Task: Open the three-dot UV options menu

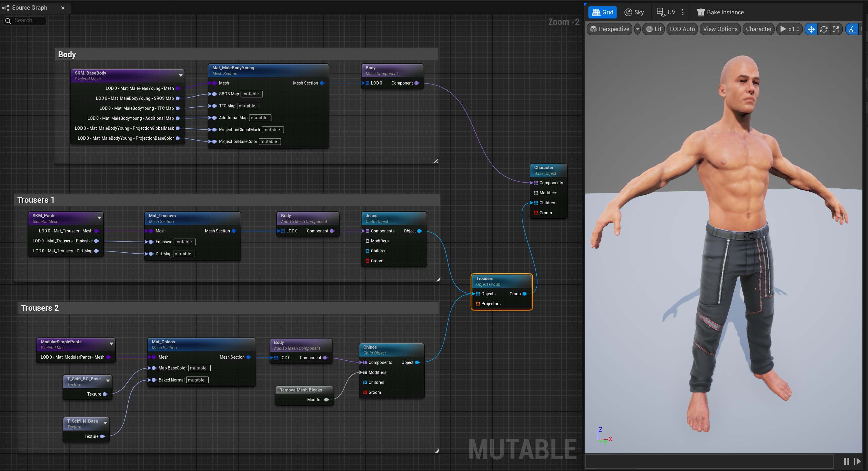Action: coord(683,12)
